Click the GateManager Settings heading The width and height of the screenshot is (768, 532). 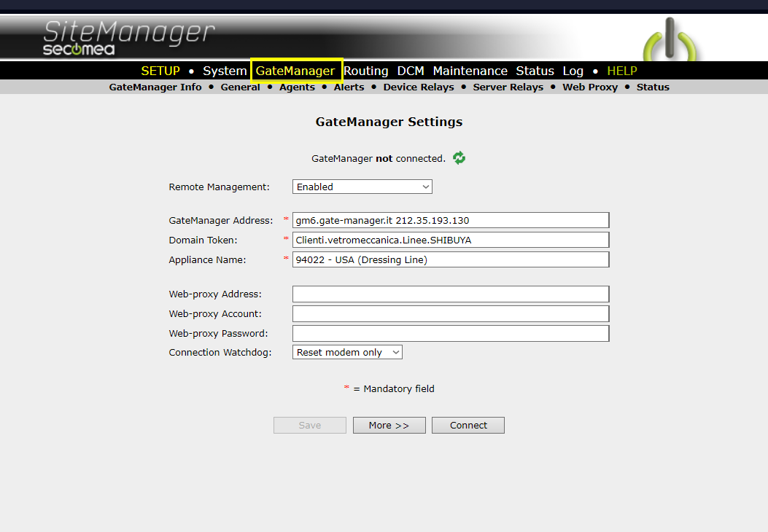pos(389,122)
